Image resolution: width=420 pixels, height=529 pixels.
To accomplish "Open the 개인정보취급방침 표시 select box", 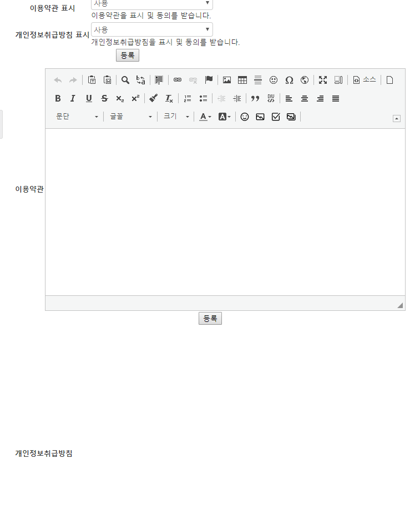I will 152,29.
